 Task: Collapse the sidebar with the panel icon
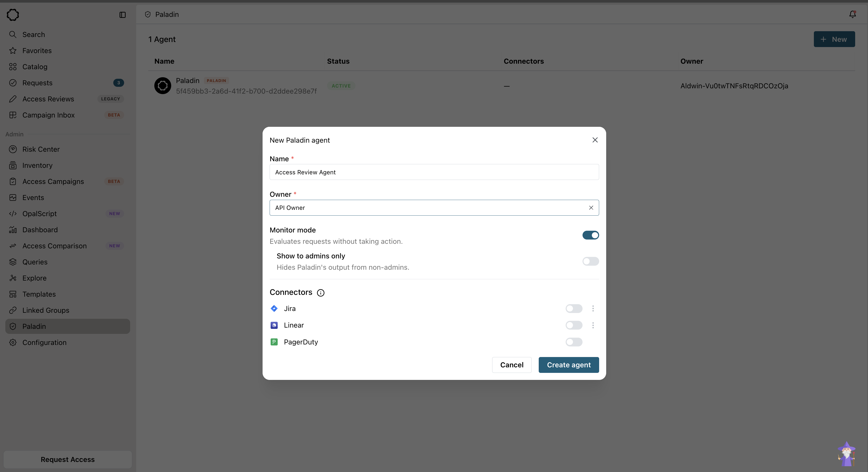pyautogui.click(x=122, y=15)
